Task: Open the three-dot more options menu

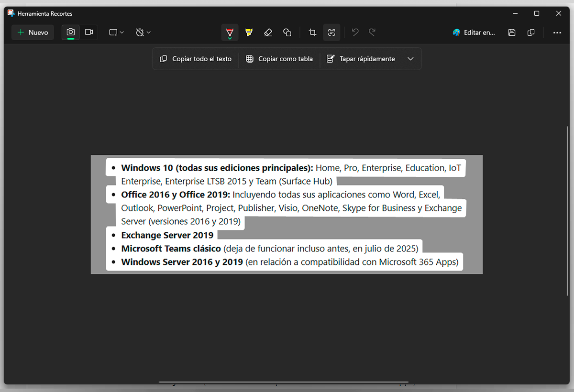Action: coord(557,33)
